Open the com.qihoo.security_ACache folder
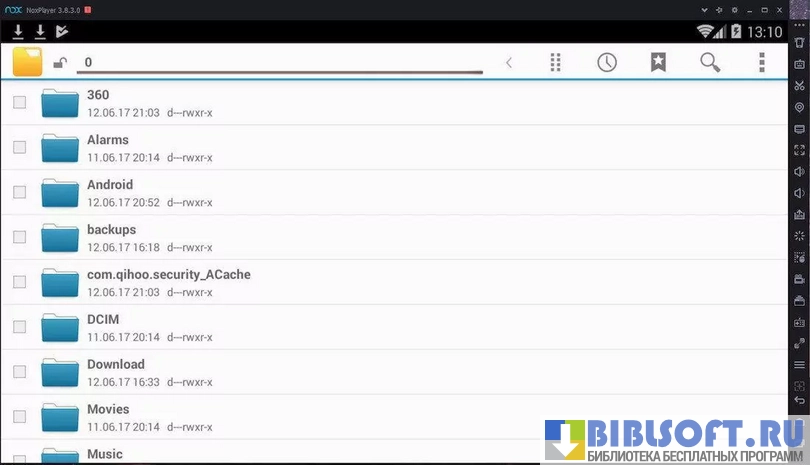The width and height of the screenshot is (810, 465). [168, 275]
